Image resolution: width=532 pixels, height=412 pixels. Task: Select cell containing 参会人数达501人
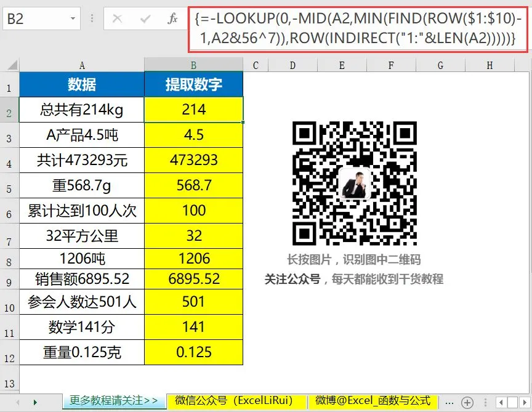(82, 302)
